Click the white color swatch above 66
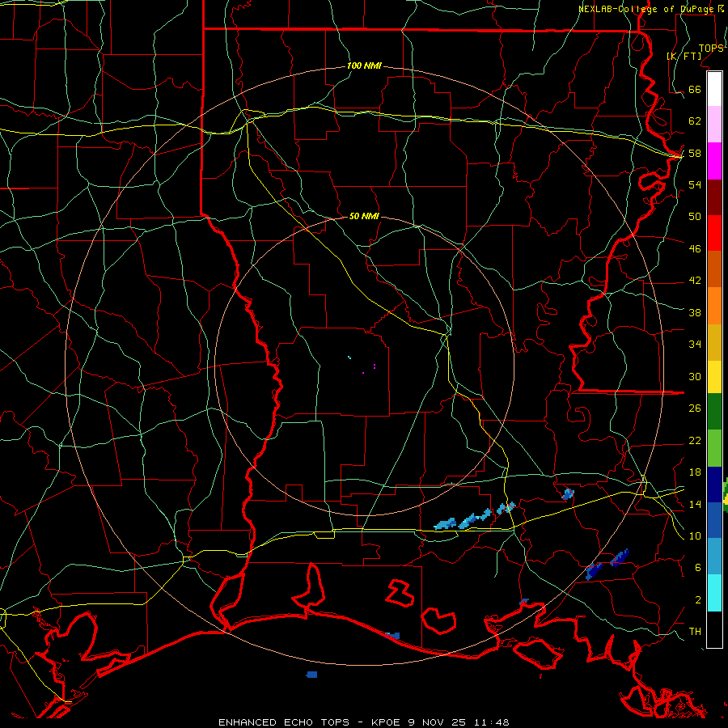This screenshot has width=728, height=728. click(714, 89)
